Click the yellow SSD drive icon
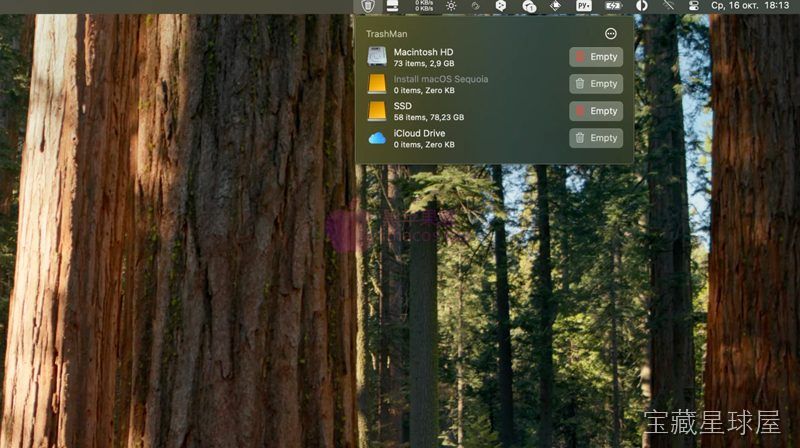The width and height of the screenshot is (800, 448). [x=377, y=111]
